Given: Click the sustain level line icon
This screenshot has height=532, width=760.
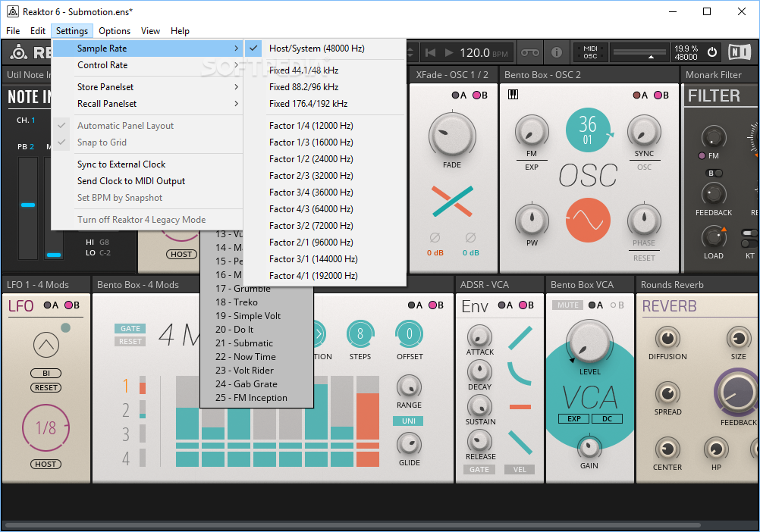Looking at the screenshot, I should click(x=520, y=407).
